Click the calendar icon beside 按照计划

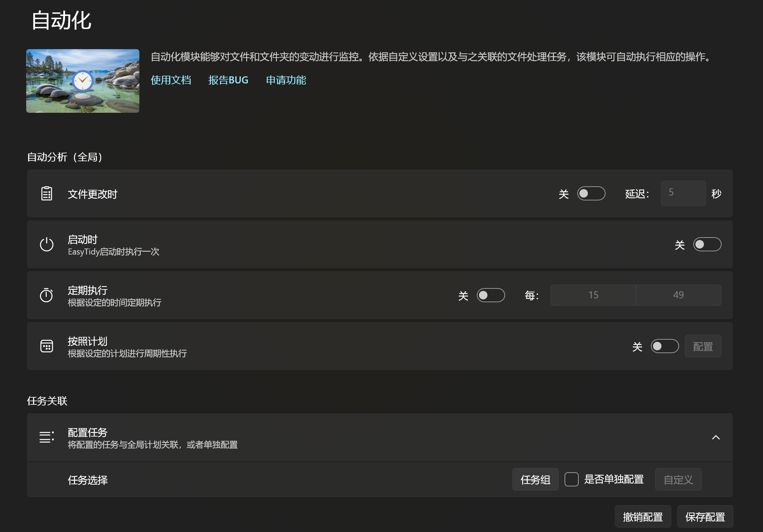(46, 346)
